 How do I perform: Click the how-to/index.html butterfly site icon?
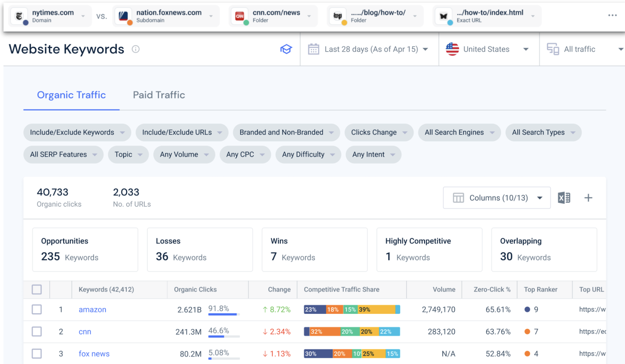click(443, 16)
